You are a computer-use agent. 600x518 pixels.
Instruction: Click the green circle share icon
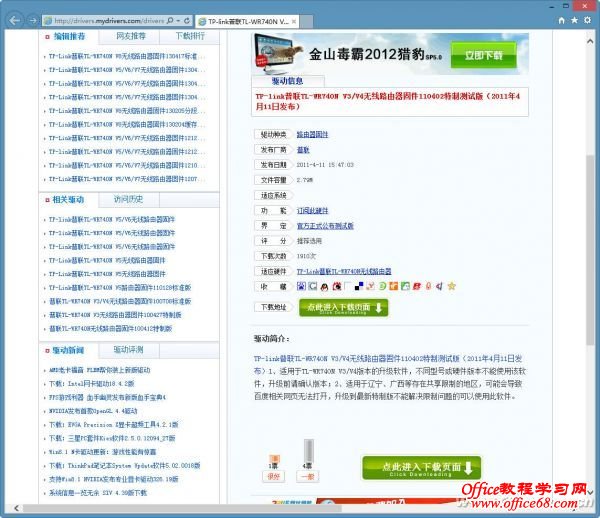[x=382, y=286]
